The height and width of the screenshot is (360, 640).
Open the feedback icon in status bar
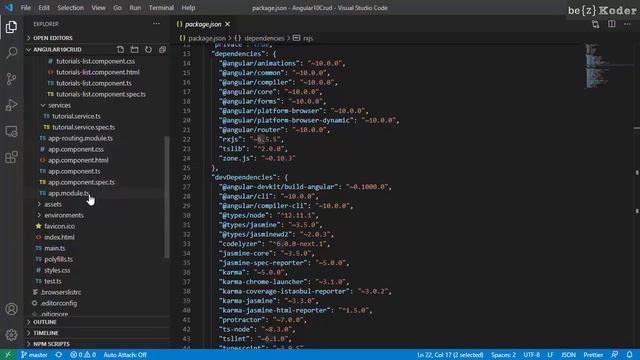[x=615, y=355]
